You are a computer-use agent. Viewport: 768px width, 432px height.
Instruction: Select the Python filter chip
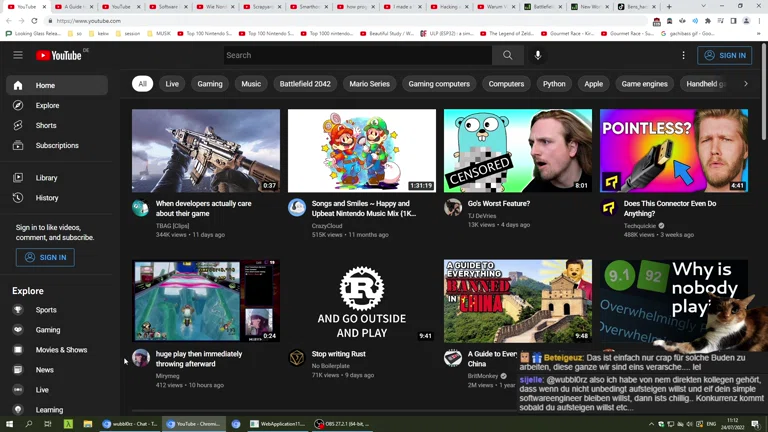(554, 84)
